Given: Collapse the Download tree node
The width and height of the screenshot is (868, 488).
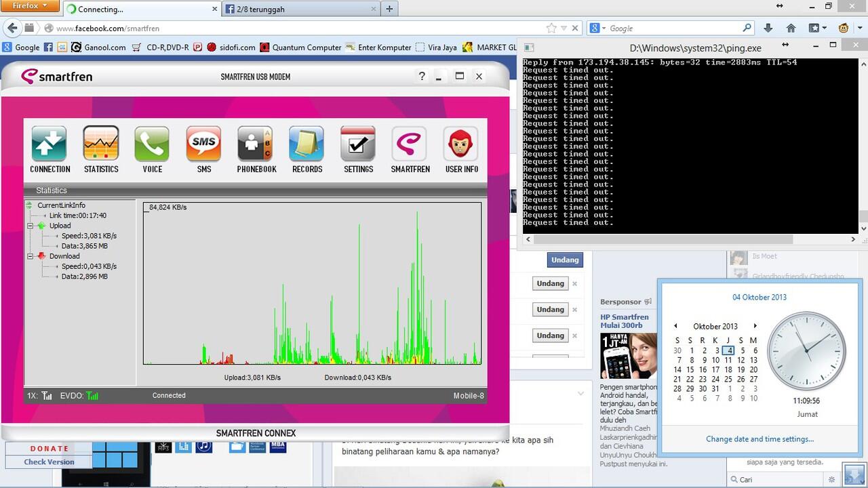Looking at the screenshot, I should [x=31, y=256].
